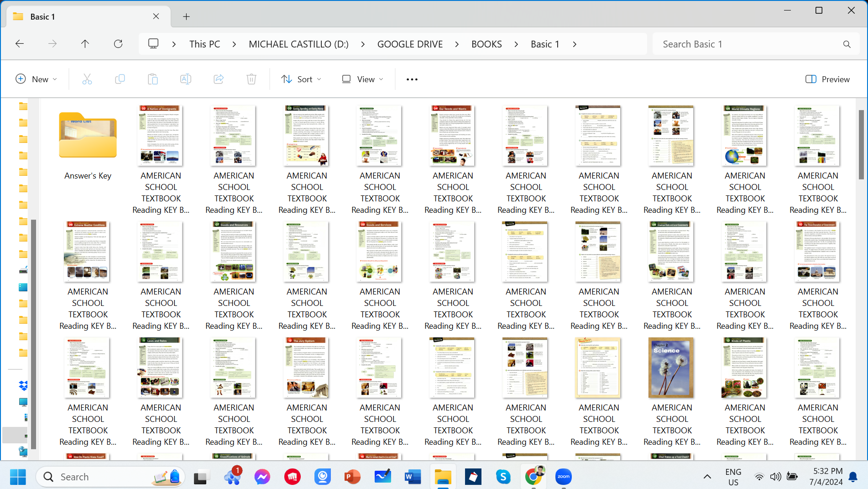Click the Copy icon in toolbar
Viewport: 868px width, 489px height.
click(x=120, y=79)
